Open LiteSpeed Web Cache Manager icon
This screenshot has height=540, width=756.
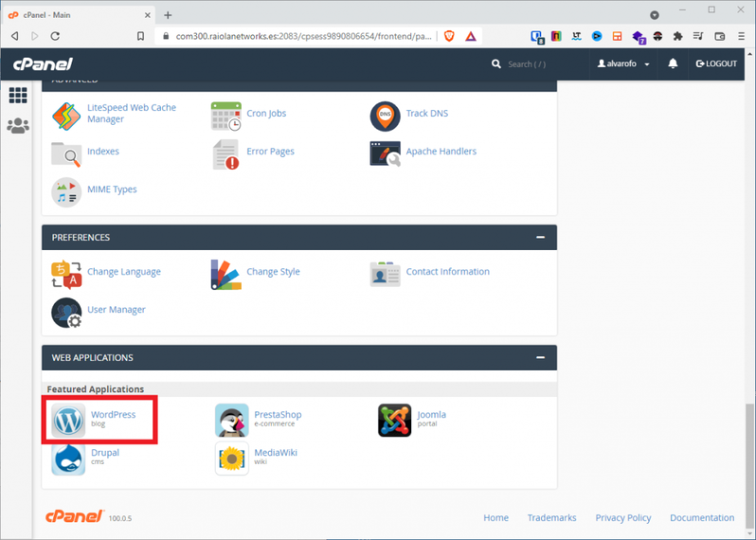tap(66, 117)
